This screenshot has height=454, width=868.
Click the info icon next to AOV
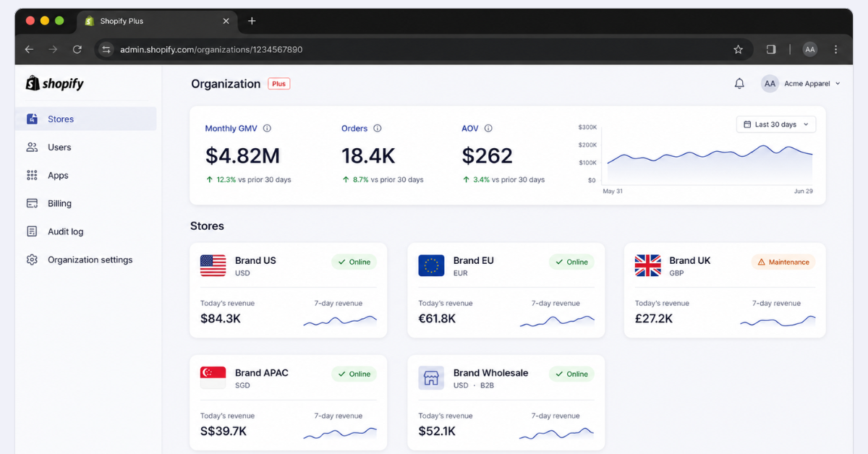pos(488,129)
